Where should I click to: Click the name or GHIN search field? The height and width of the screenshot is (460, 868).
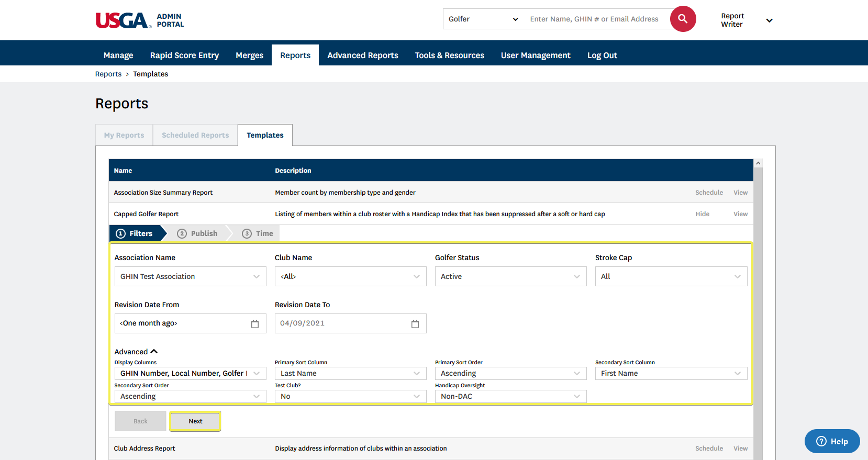click(x=596, y=19)
